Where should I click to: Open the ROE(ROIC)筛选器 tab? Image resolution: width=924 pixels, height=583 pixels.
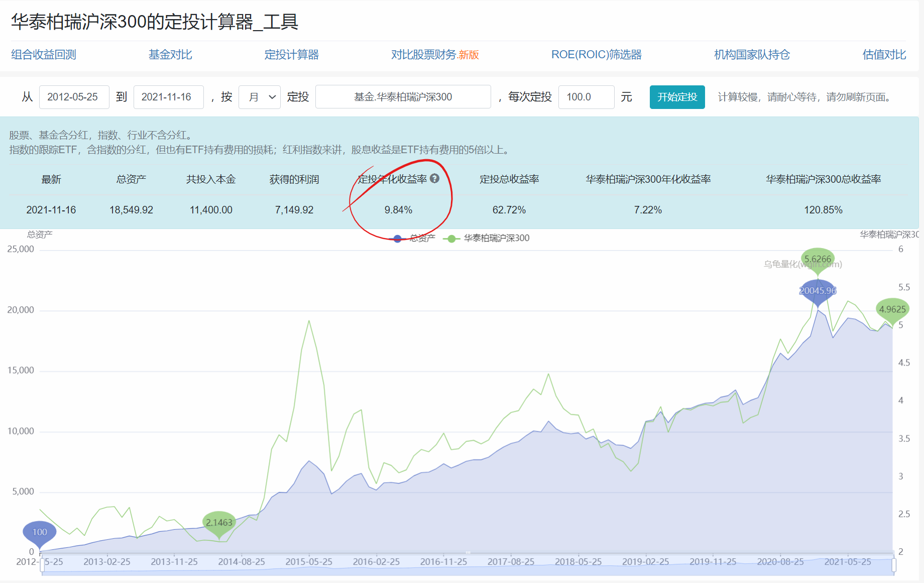tap(597, 55)
